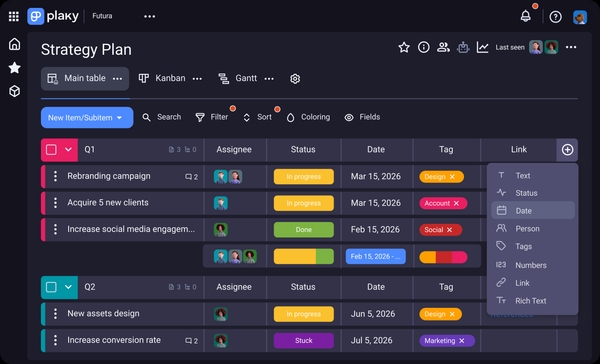The width and height of the screenshot is (600, 364).
Task: Collapse the Q2 group chevron
Action: point(68,287)
